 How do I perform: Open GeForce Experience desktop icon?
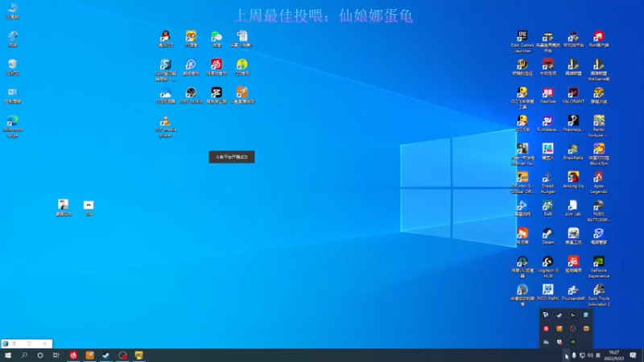click(598, 267)
